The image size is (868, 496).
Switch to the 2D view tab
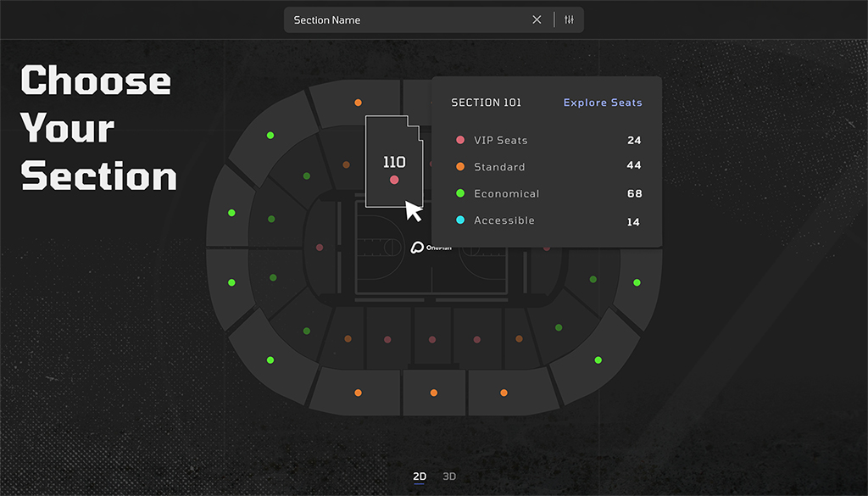click(420, 476)
